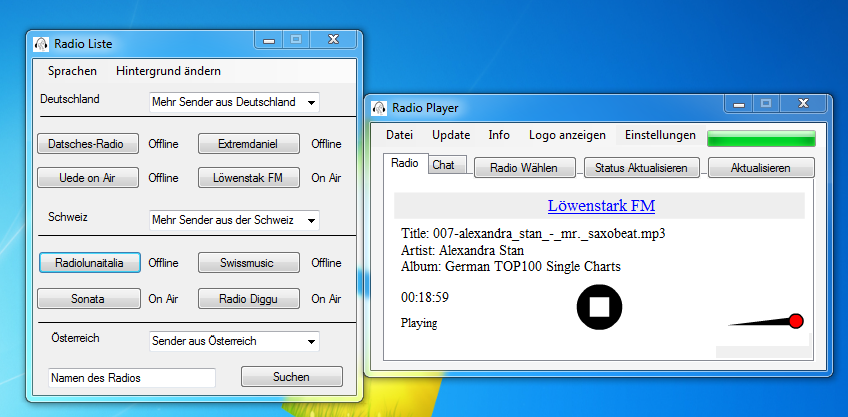Switch to the Radio tab

[x=405, y=163]
